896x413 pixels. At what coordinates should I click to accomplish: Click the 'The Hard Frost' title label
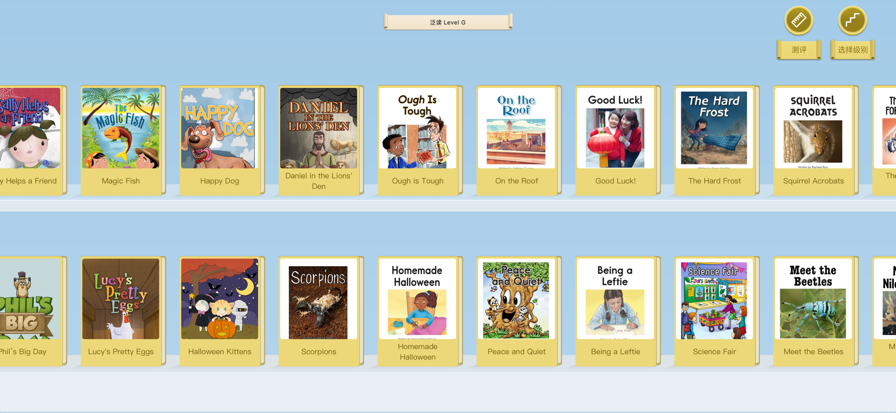point(714,181)
